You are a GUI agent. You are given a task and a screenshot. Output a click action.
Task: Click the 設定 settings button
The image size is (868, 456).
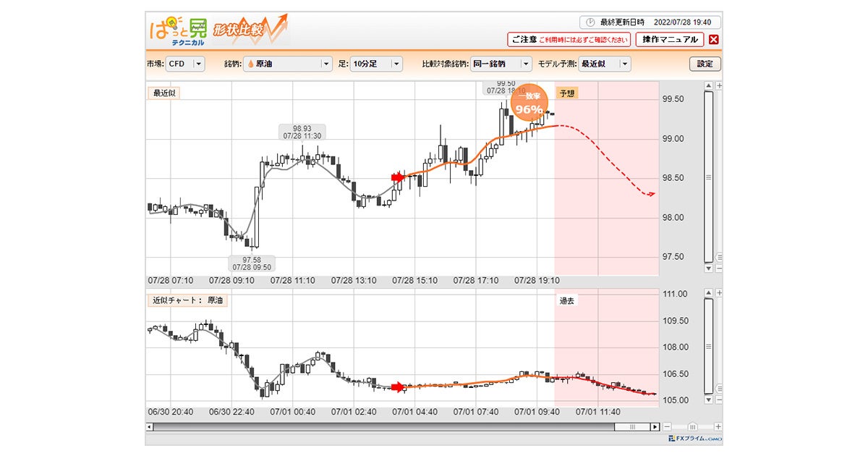tap(705, 64)
